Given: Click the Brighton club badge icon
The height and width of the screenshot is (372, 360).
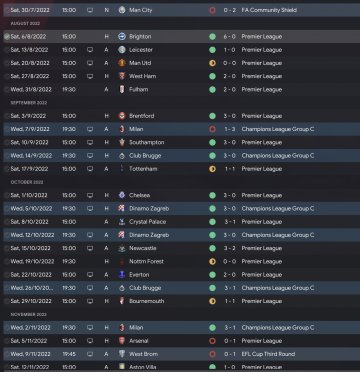Looking at the screenshot, I should [x=122, y=37].
